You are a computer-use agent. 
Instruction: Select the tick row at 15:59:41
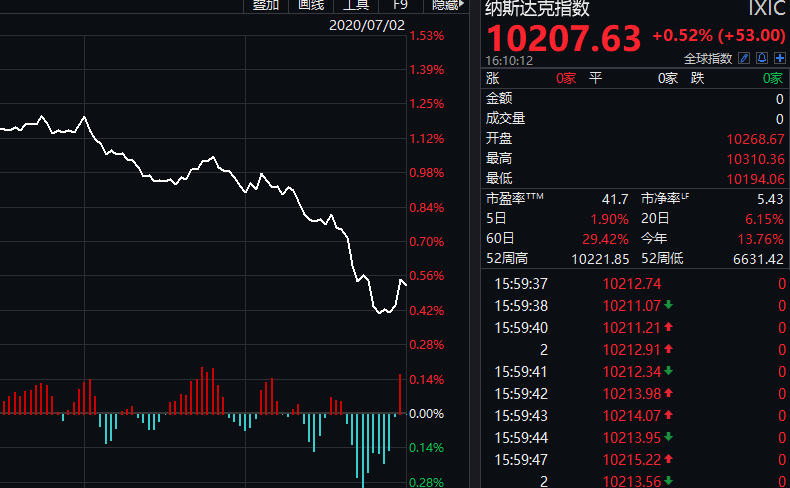pyautogui.click(x=635, y=372)
